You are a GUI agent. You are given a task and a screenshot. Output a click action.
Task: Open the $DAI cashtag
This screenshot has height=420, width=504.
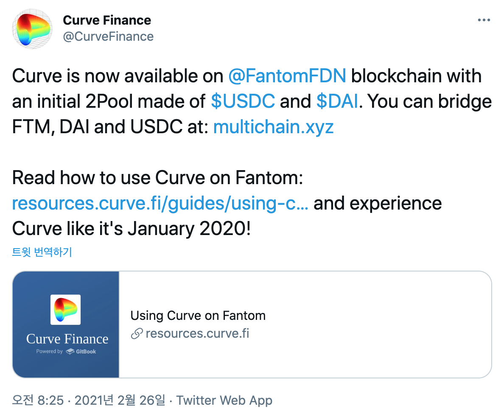pos(337,102)
